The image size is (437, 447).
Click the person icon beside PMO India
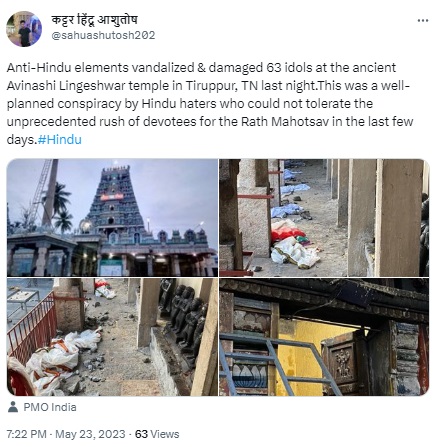click(13, 407)
